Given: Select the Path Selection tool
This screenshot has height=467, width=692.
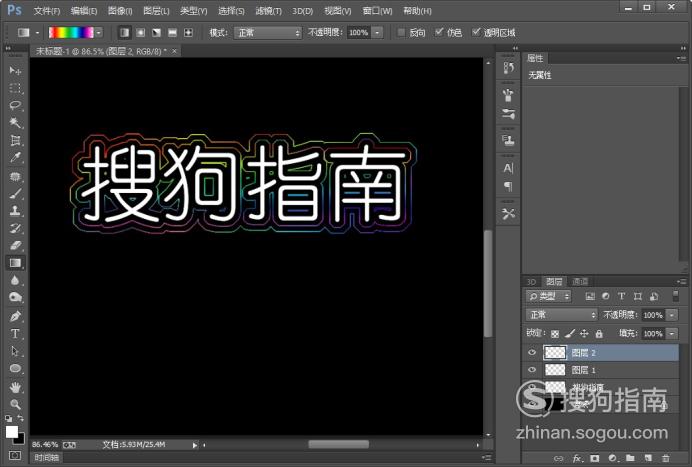Looking at the screenshot, I should (15, 351).
